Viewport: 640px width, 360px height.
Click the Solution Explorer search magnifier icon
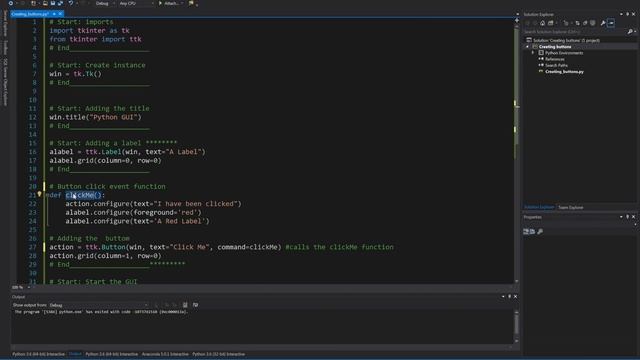click(630, 31)
